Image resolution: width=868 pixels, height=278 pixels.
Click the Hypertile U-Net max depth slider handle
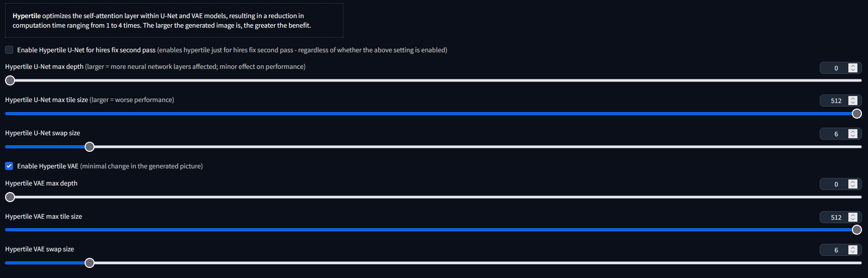(10, 80)
